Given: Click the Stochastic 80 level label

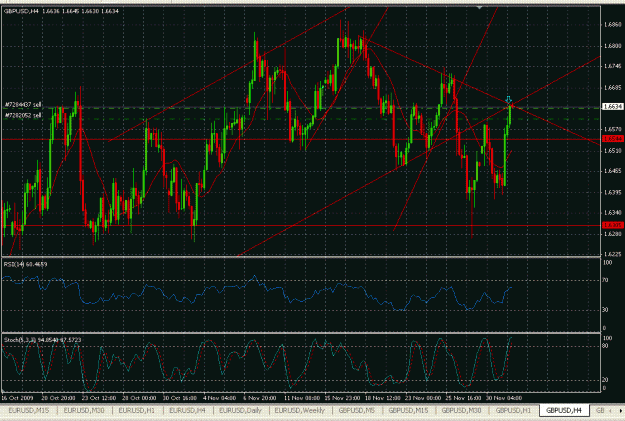Looking at the screenshot, I should (x=605, y=346).
